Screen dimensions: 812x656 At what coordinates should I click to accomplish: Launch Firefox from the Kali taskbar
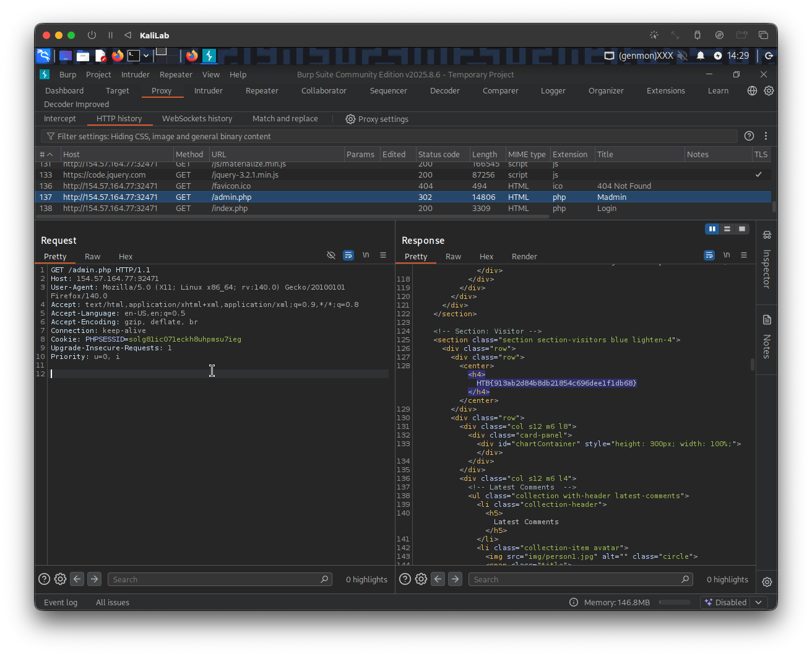[x=118, y=56]
